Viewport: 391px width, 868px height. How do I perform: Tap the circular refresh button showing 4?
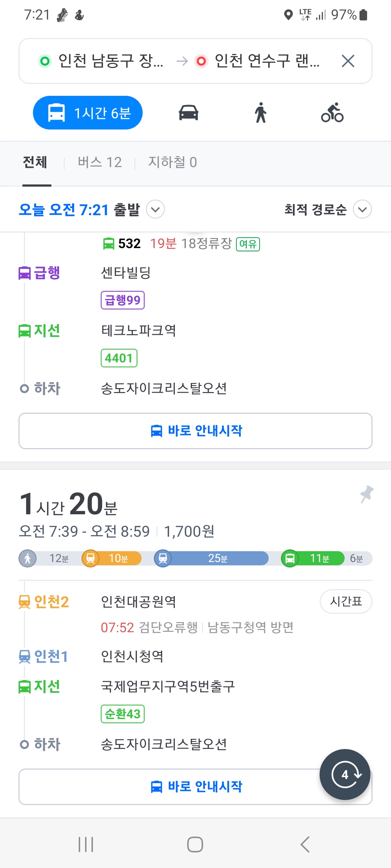coord(345,774)
